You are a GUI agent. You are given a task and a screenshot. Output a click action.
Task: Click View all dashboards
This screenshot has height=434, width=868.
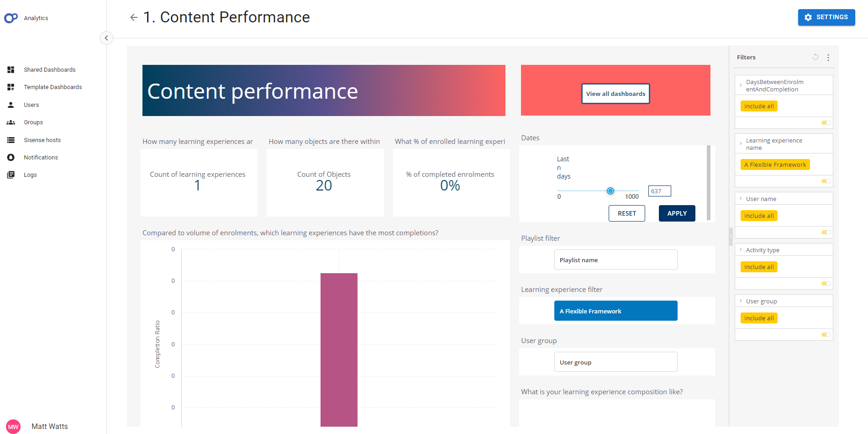615,93
